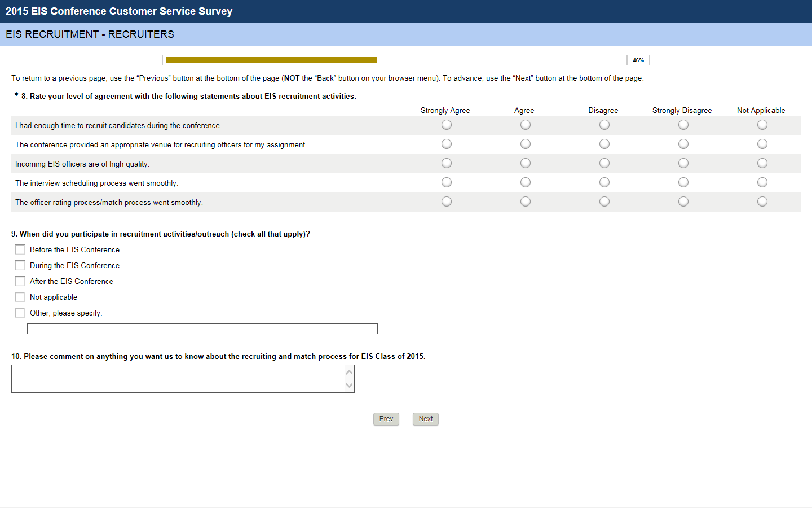
Task: Check During the EIS Conference
Action: [20, 265]
